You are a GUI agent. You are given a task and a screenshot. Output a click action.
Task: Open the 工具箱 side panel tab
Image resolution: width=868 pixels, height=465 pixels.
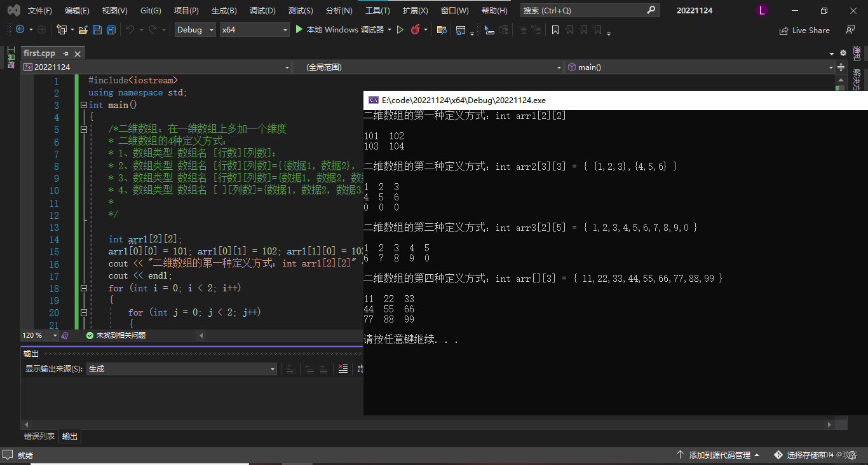coord(11,57)
